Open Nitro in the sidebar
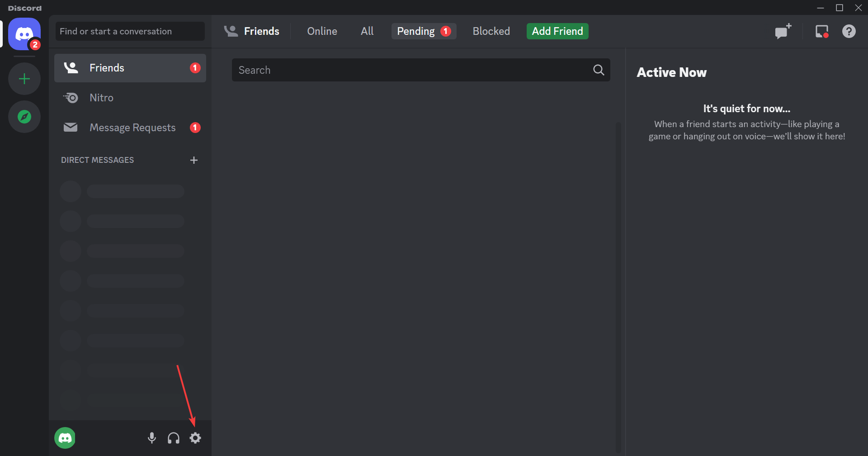This screenshot has width=868, height=456. coord(130,98)
